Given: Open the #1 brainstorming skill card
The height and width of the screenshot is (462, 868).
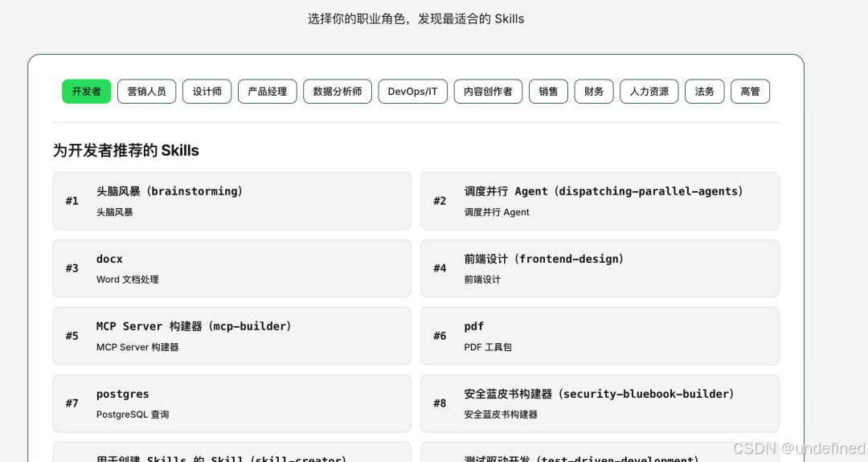Looking at the screenshot, I should click(232, 201).
